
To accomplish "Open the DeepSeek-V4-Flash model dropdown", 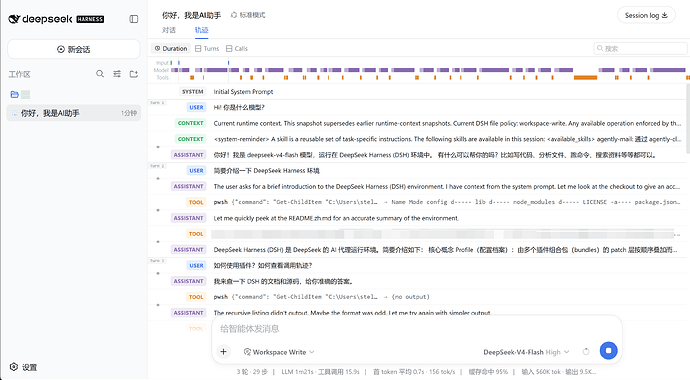I will [526, 352].
